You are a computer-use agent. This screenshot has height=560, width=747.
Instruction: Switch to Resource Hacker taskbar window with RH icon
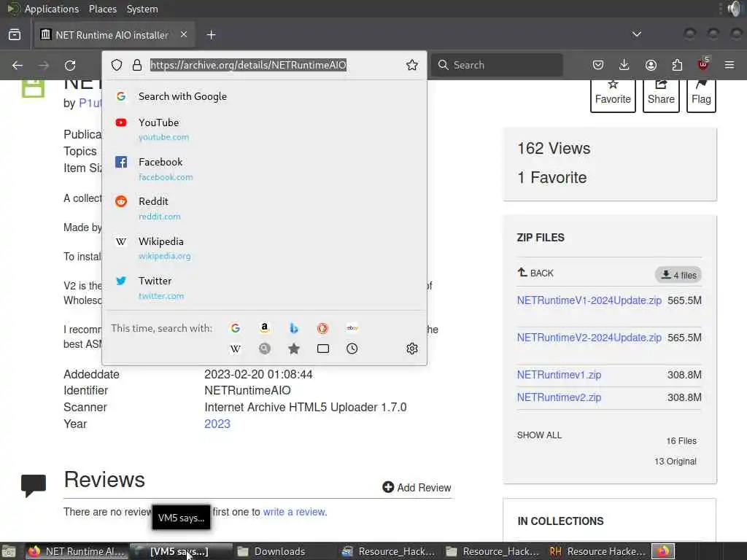(x=598, y=551)
